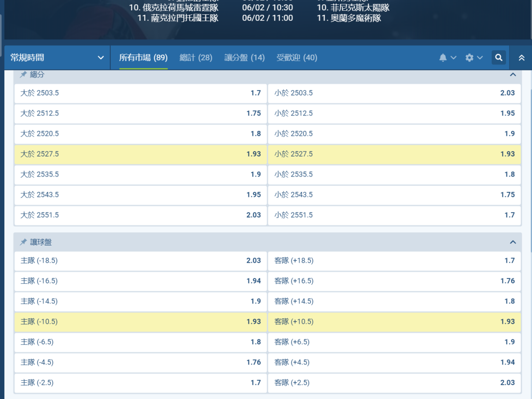Open the notification bell menu
Image resolution: width=532 pixels, height=399 pixels.
click(443, 58)
